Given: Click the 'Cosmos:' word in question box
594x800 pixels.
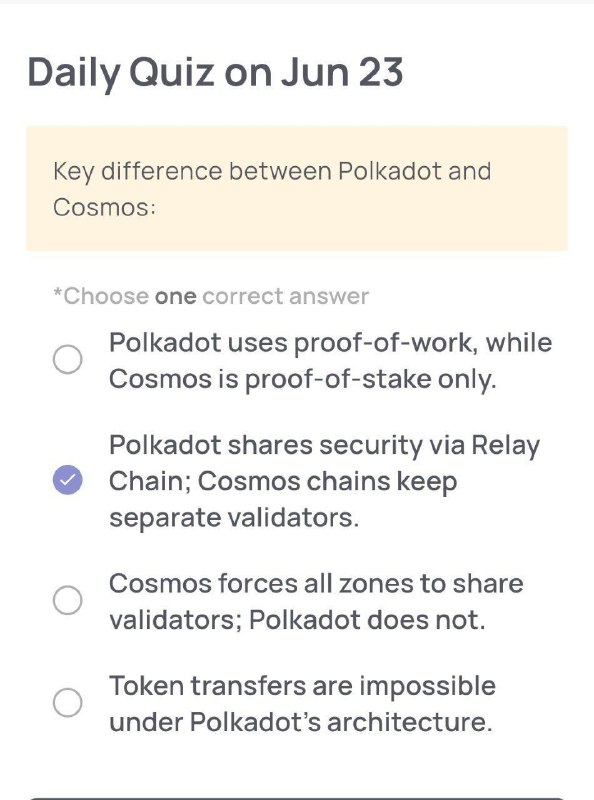Looking at the screenshot, I should click(104, 208).
